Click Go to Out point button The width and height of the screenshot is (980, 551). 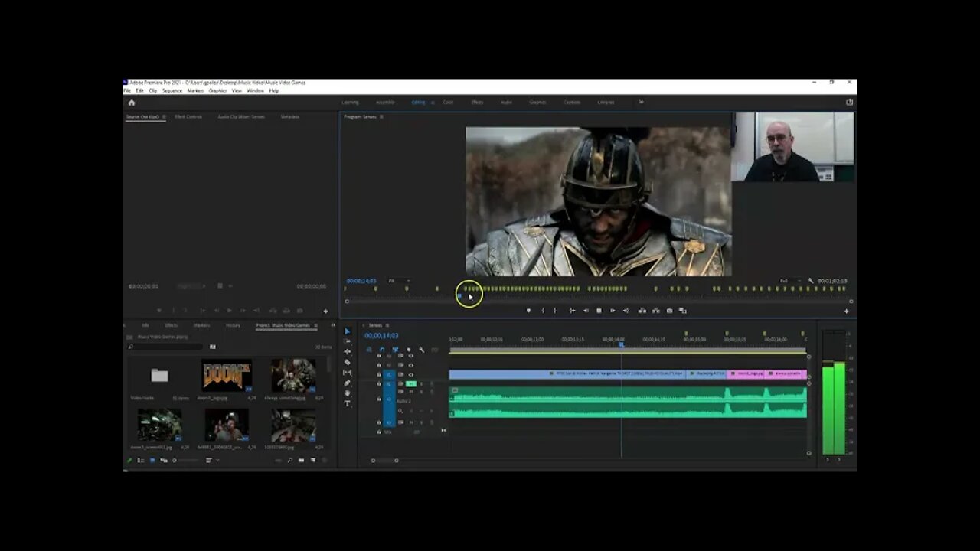(626, 311)
